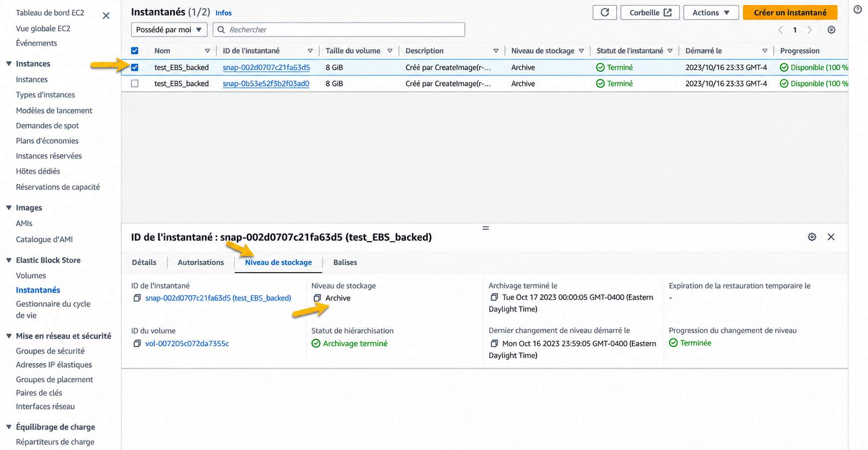Sort by Démarré le column arrow
Image resolution: width=868 pixels, height=450 pixels.
(764, 51)
